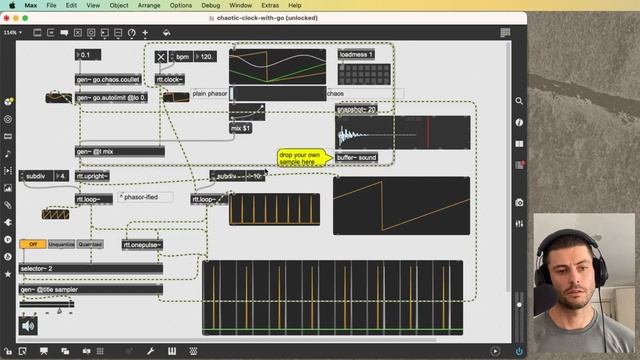Viewport: 640px width, 360px height.
Task: Open number box toolbar palette
Action: point(104,33)
